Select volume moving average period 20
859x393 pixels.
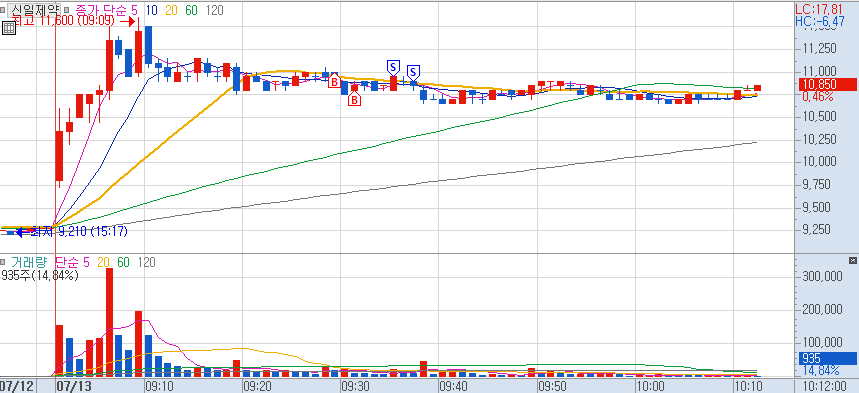click(x=104, y=263)
